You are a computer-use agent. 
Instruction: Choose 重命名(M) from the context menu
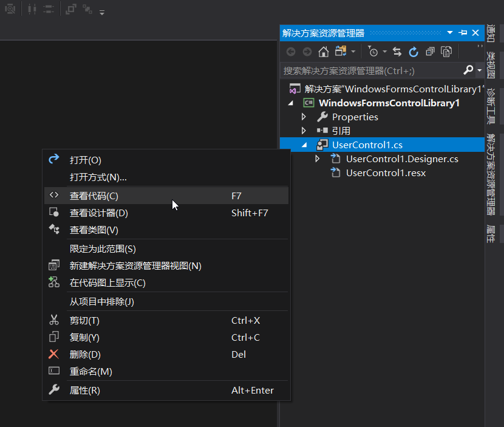click(x=166, y=372)
